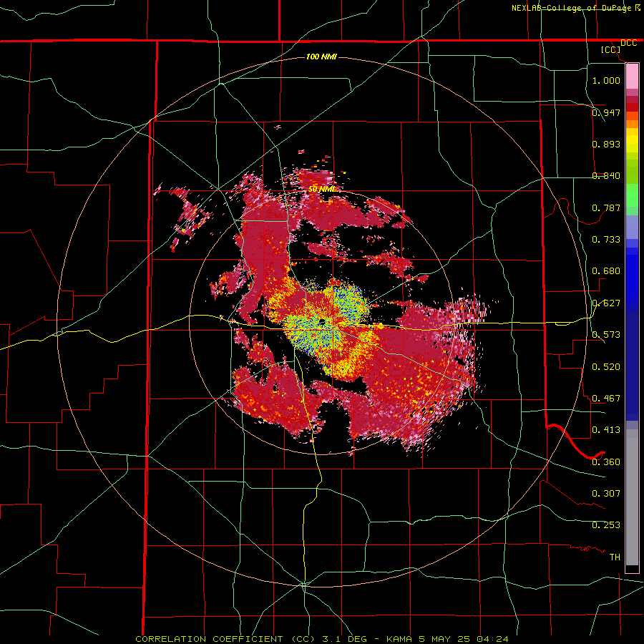644x644 pixels.
Task: Select the 0.680 scale label
Action: tap(606, 270)
